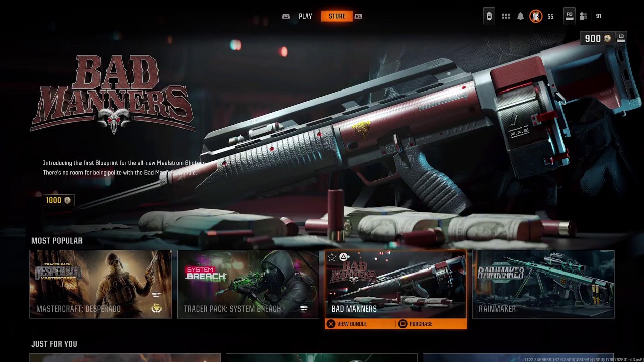Open the grid apps menu icon

click(506, 16)
